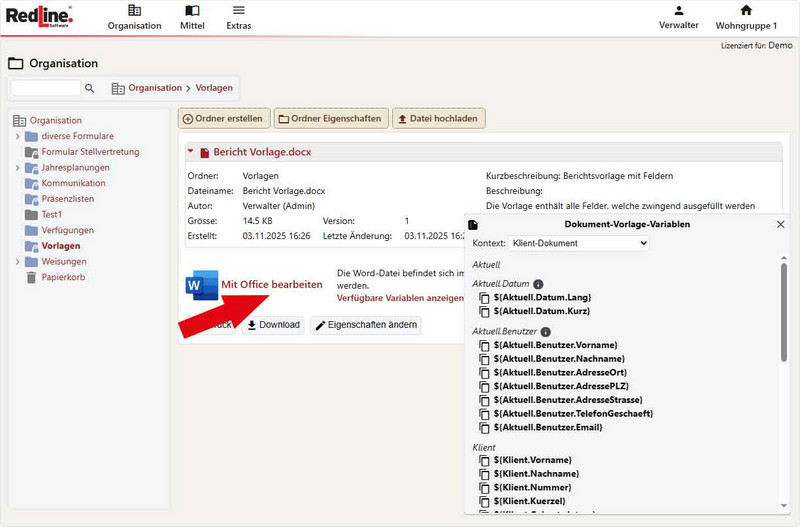800x527 pixels.
Task: Select the Kommunikation folder in tree
Action: [73, 183]
